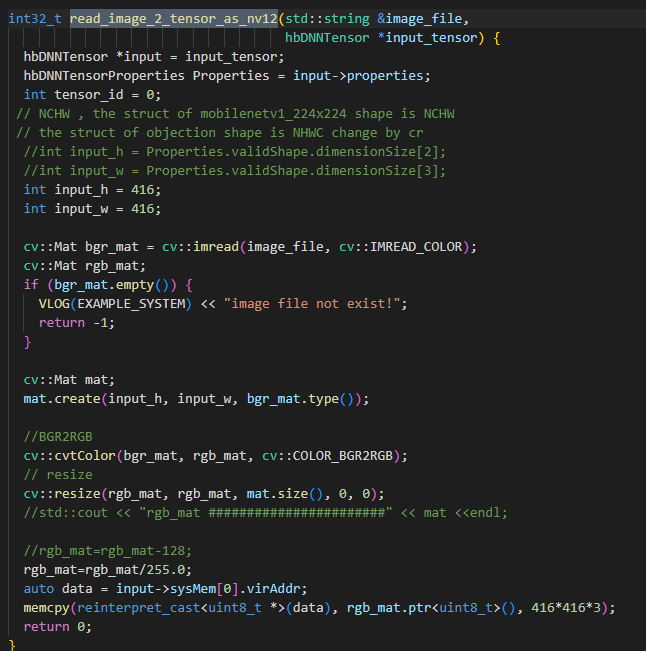646x651 pixels.
Task: Click the mat.create call
Action: point(63,399)
